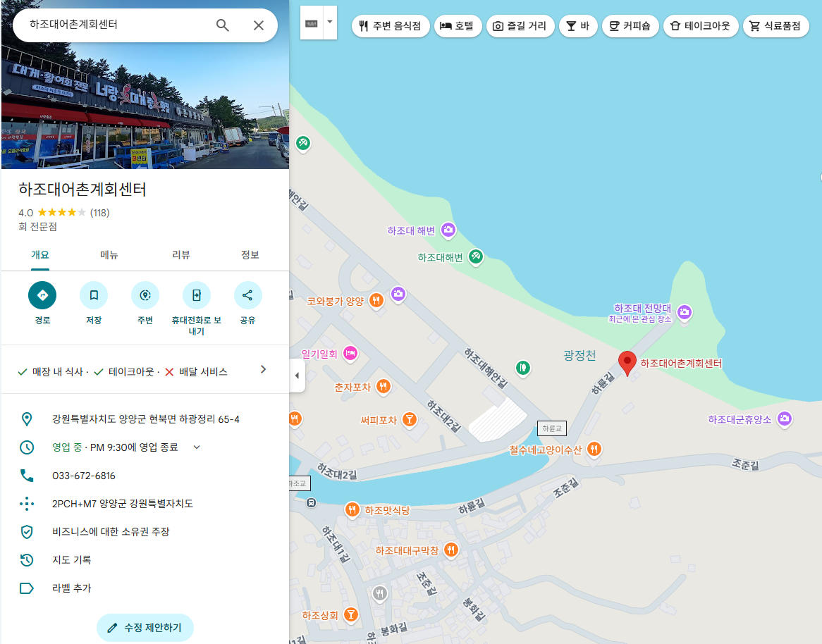The width and height of the screenshot is (822, 644).
Task: Click the 하조대 전망대 camera marker
Action: click(684, 313)
